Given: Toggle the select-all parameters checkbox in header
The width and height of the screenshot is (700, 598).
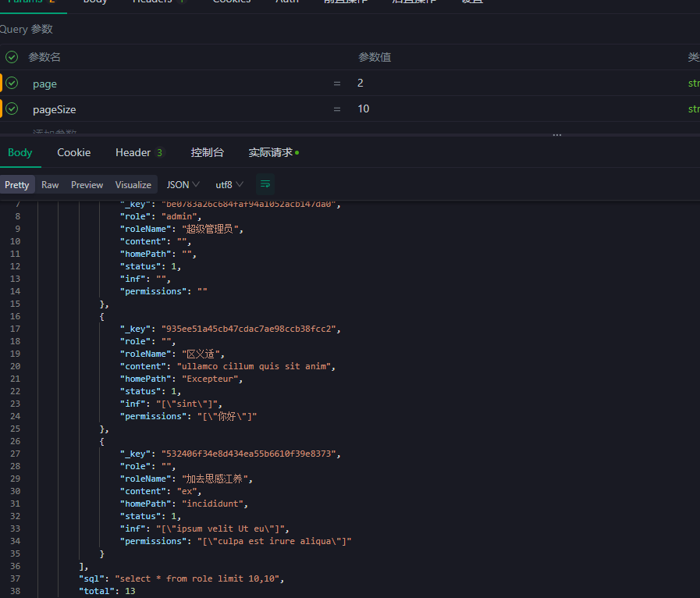Looking at the screenshot, I should click(12, 57).
